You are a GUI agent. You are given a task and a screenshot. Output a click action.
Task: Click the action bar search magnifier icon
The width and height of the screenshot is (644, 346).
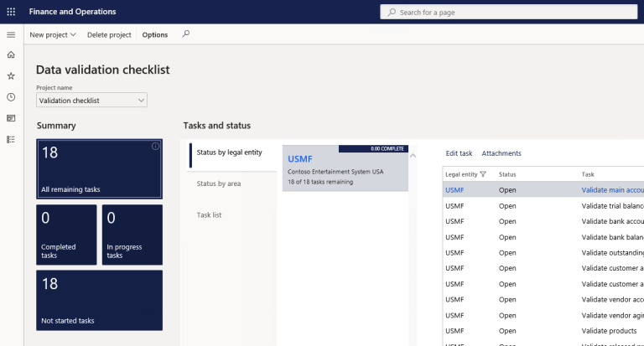coord(186,34)
